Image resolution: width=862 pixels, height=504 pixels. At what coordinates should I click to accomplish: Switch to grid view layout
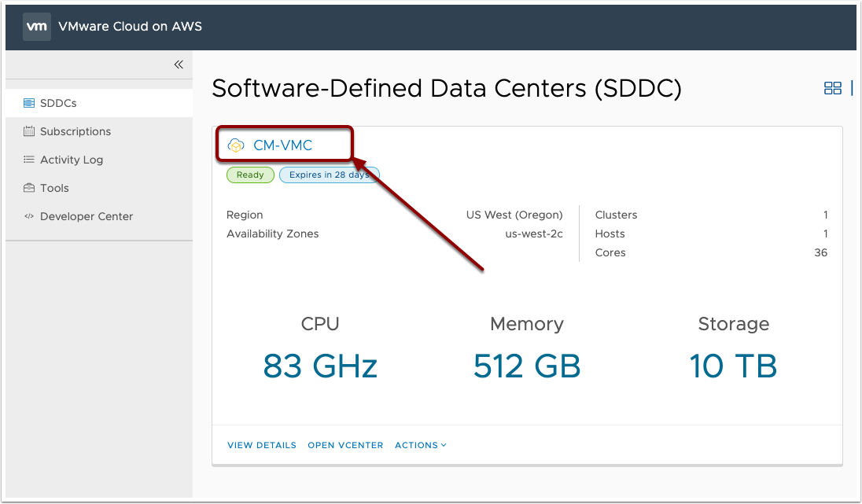tap(833, 88)
